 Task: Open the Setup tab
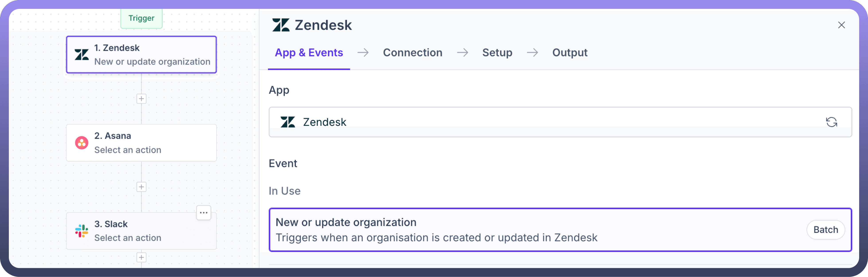(497, 53)
